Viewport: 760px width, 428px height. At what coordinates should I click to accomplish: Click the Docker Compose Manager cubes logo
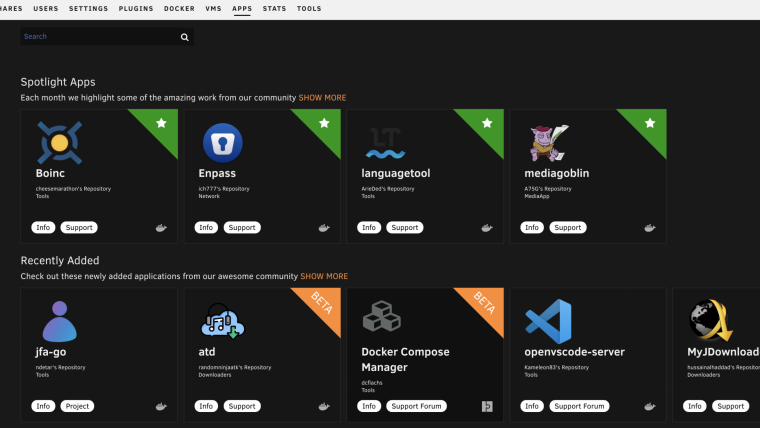382,316
